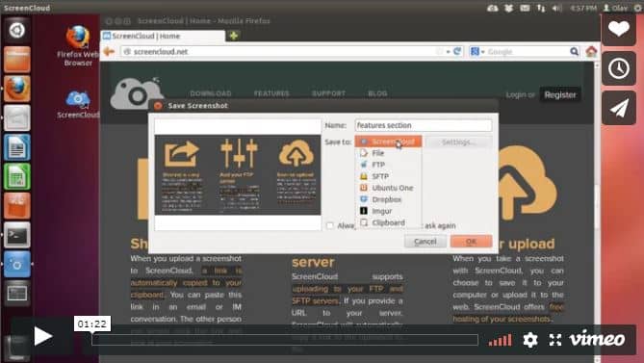Image resolution: width=644 pixels, height=363 pixels.
Task: Open Vimeo player settings gear
Action: (530, 340)
